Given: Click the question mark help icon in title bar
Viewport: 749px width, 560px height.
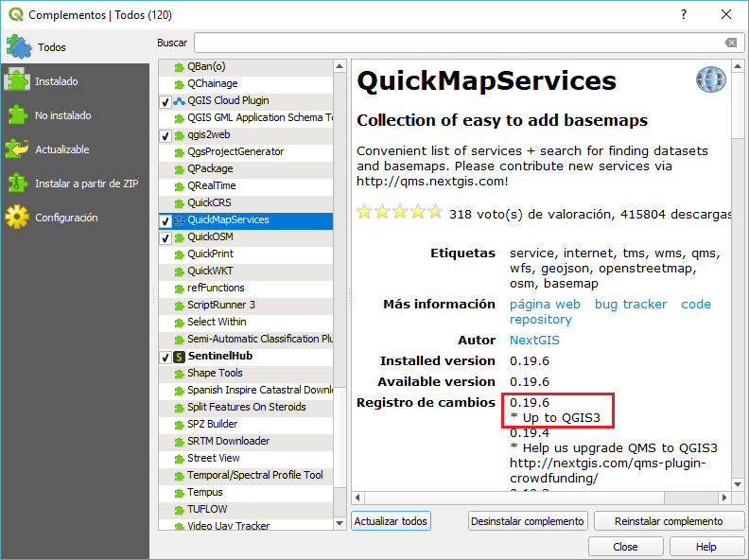Looking at the screenshot, I should point(684,14).
